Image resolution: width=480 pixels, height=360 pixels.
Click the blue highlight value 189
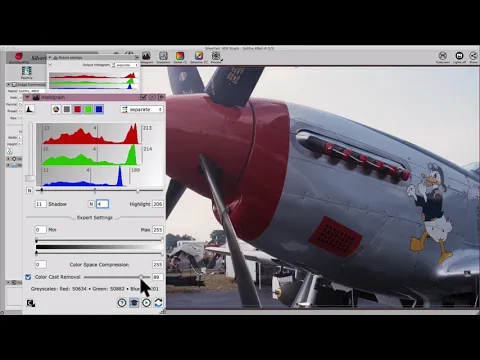tap(135, 170)
